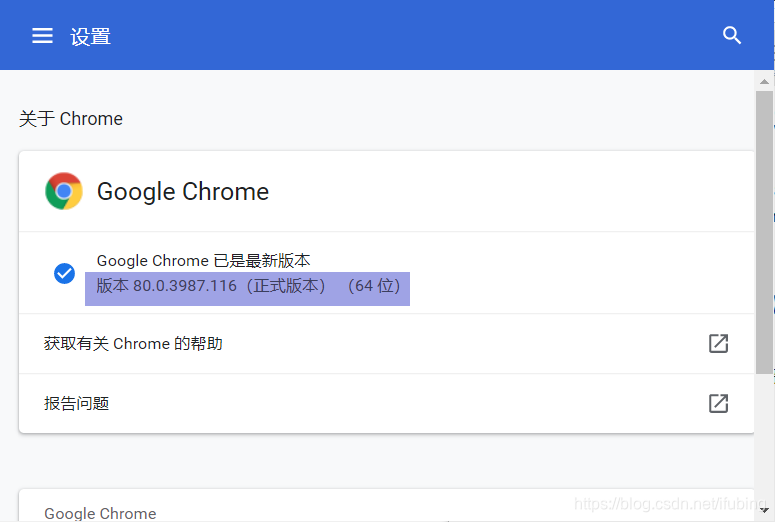
Task: Click the scrollbar up arrow
Action: tap(764, 82)
